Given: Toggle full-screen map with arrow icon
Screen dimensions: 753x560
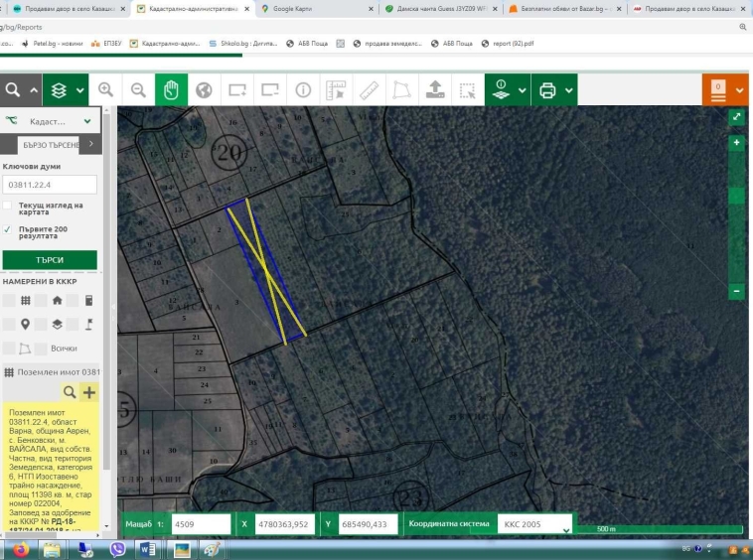Looking at the screenshot, I should pos(736,116).
